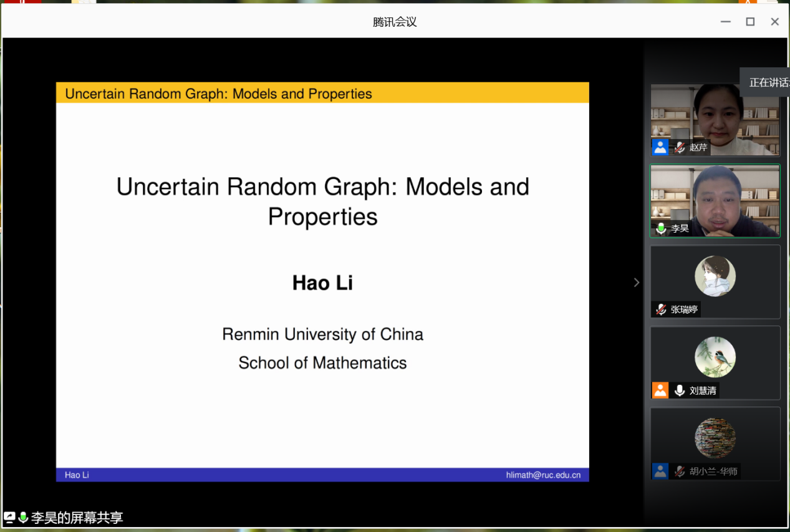Click the 正在讲话 speaking indicator popup
This screenshot has height=532, width=790.
(x=767, y=82)
